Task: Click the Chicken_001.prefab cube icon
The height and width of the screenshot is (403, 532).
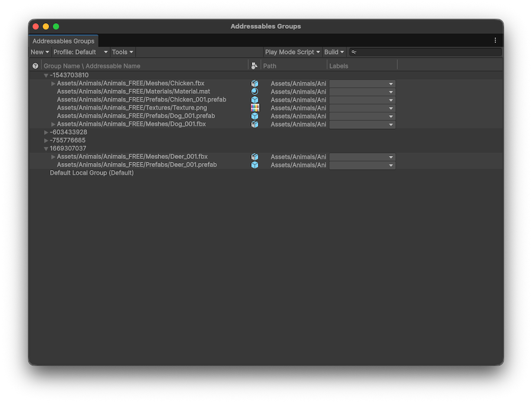Action: point(254,99)
